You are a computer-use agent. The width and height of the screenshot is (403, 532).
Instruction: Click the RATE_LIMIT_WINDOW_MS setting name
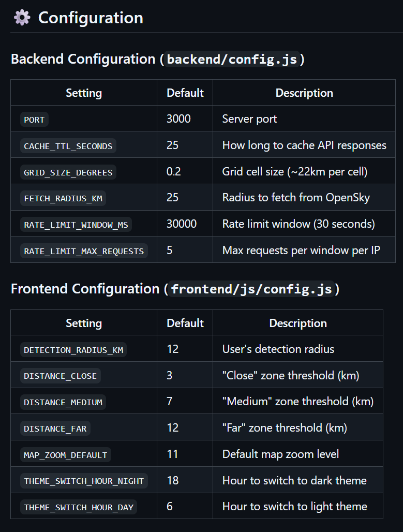coord(76,225)
